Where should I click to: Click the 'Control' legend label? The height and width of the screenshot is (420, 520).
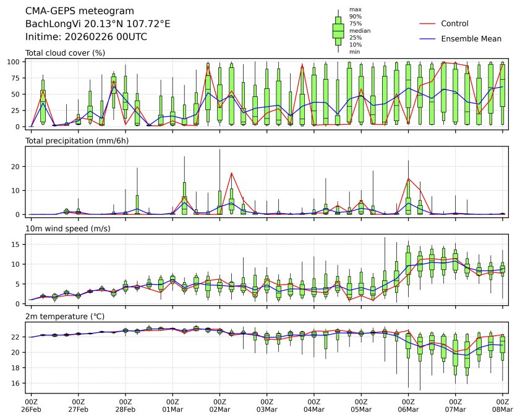(x=454, y=24)
